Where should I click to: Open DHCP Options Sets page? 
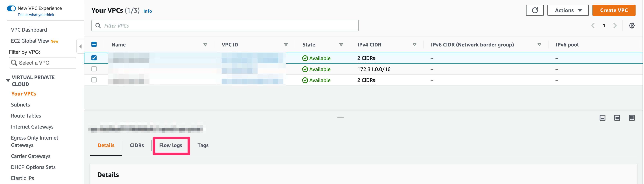tap(33, 167)
